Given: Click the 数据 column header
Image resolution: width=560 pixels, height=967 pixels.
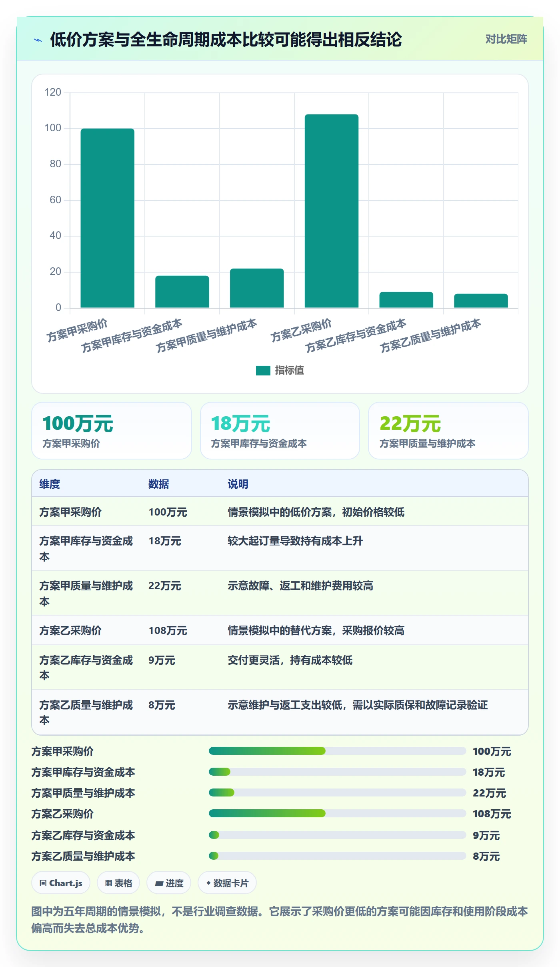Looking at the screenshot, I should click(159, 484).
